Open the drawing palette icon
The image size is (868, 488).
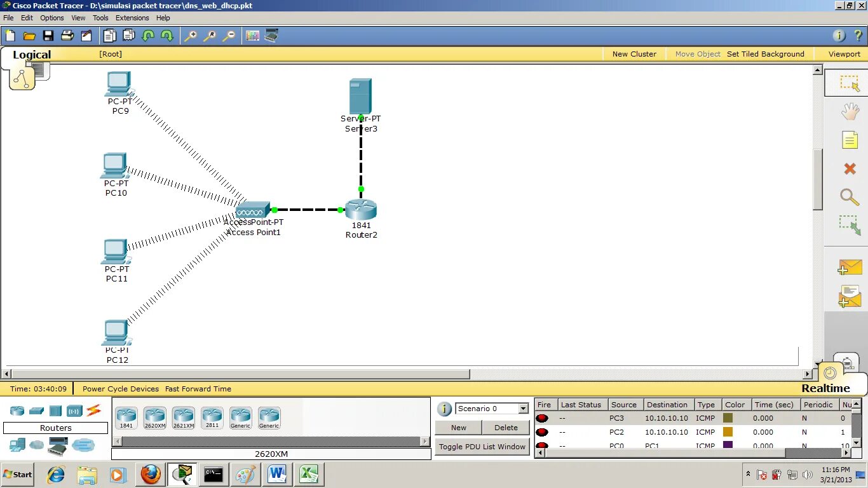coord(252,36)
